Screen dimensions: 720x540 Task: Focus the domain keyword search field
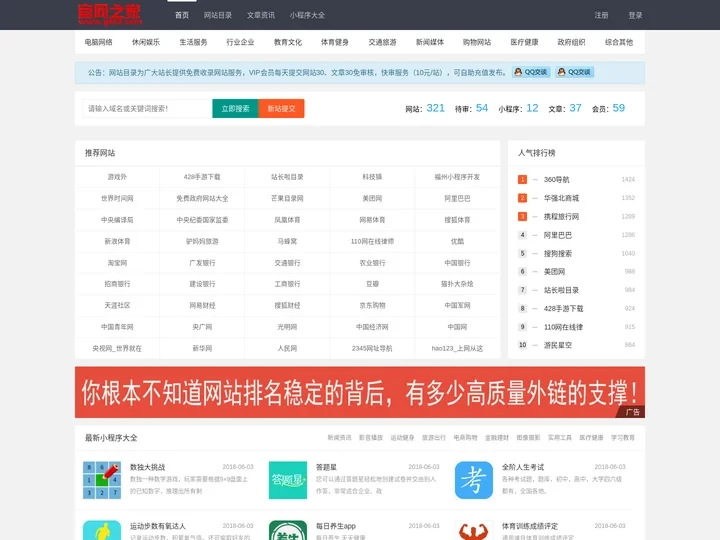147,108
